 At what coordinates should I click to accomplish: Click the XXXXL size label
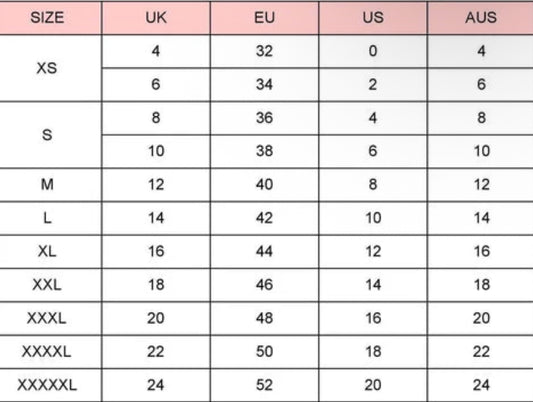point(47,351)
